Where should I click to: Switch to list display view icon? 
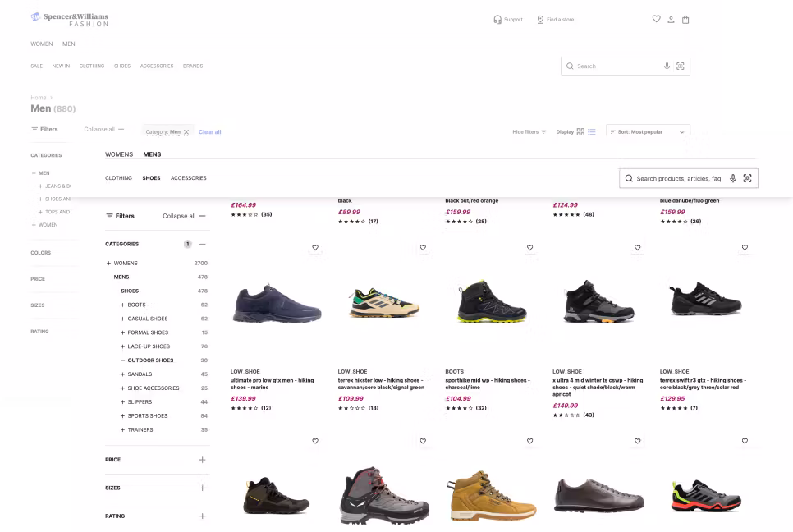[x=592, y=131]
